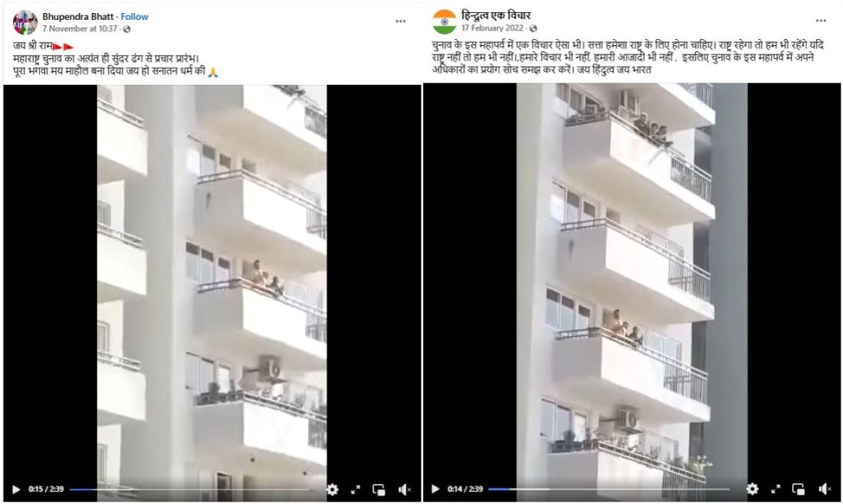Image resolution: width=843 pixels, height=504 pixels.
Task: Unmute the left video
Action: 404,489
